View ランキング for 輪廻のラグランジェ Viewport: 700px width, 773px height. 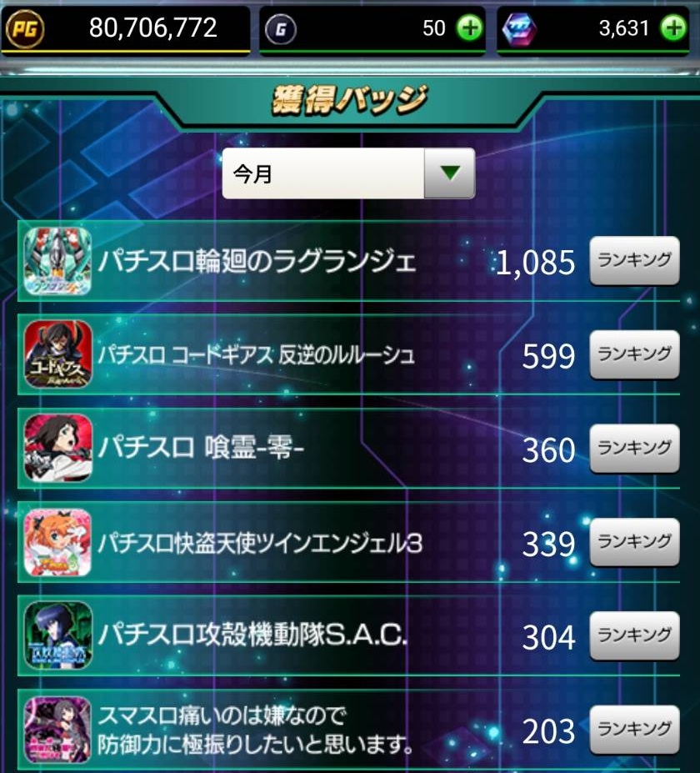pos(634,260)
